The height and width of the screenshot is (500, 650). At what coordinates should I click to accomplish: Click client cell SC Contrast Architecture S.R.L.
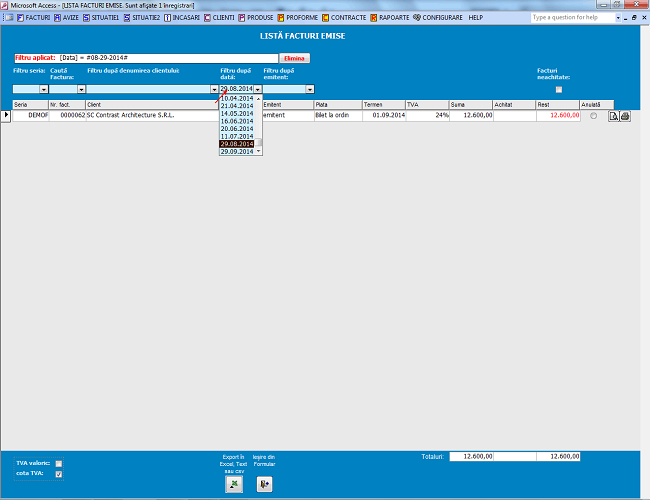point(153,116)
